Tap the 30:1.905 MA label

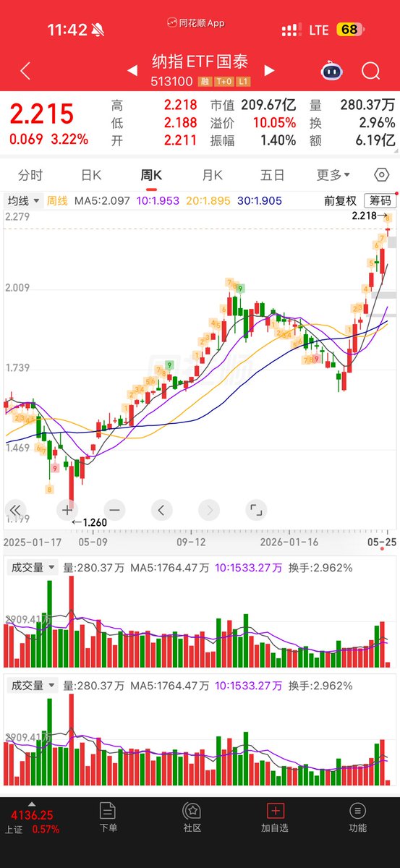click(259, 200)
